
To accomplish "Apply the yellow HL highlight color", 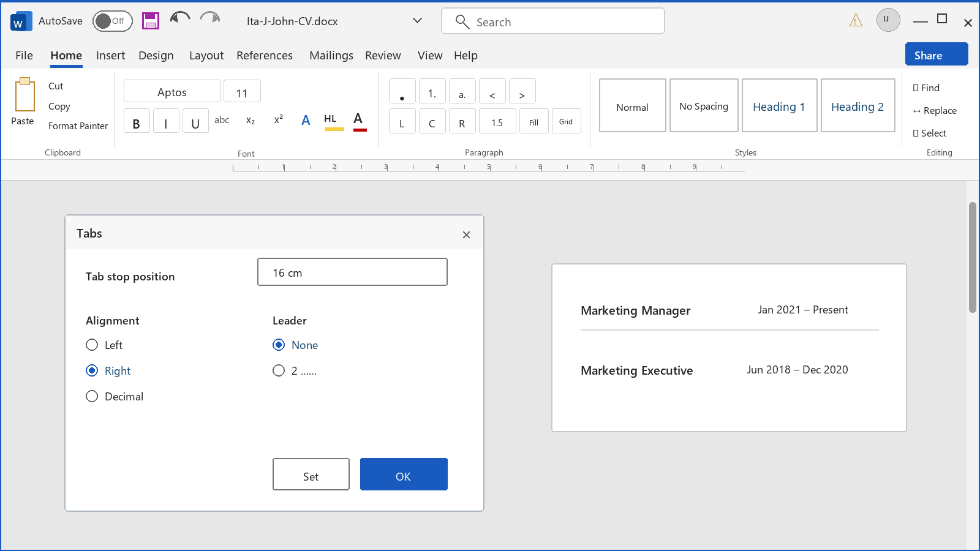I will (334, 121).
